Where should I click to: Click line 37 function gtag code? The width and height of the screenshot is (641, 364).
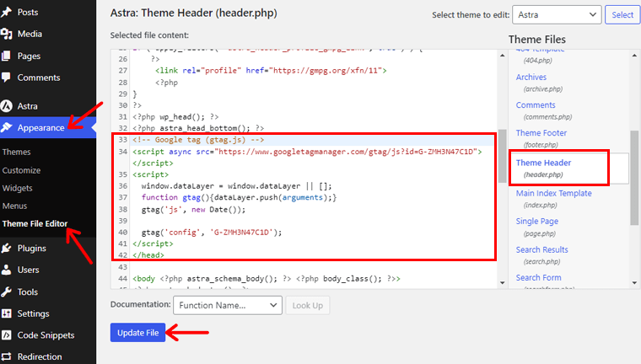pyautogui.click(x=240, y=197)
